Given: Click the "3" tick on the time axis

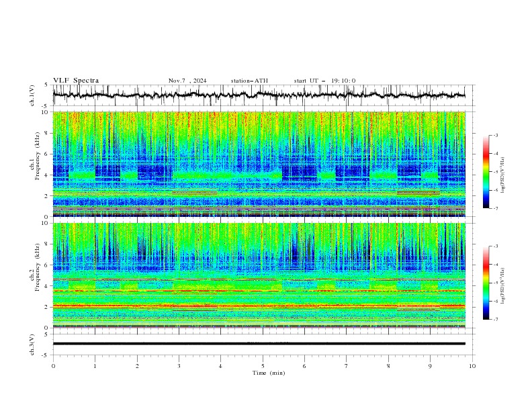Looking at the screenshot, I should [x=179, y=366].
